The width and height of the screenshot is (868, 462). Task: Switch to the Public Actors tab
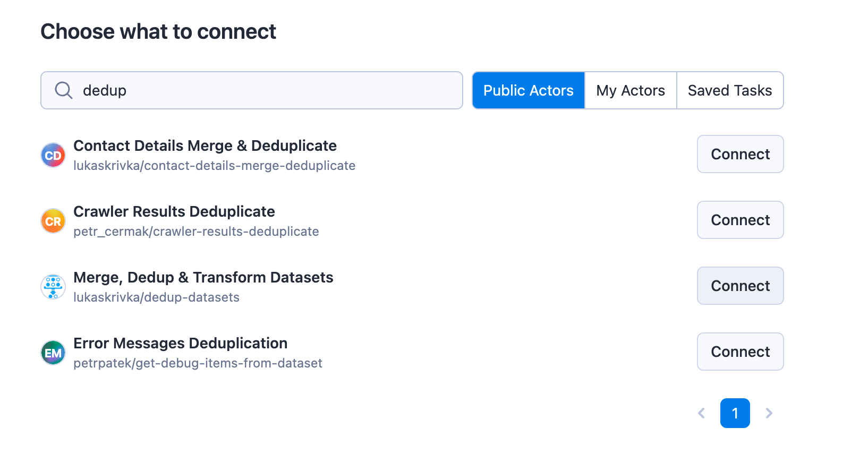[529, 90]
